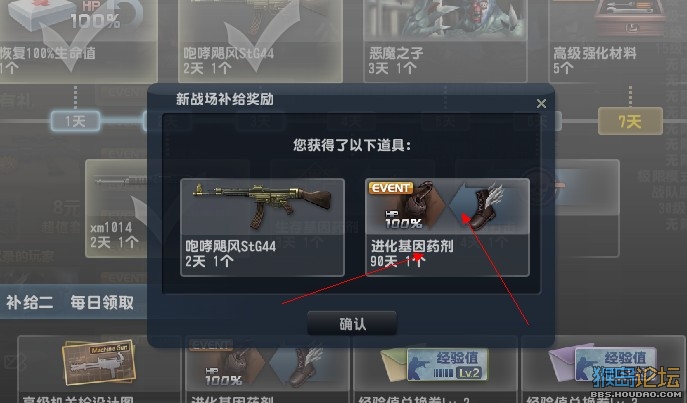Open the 进化基因药剂 reward card in dialog
The image size is (687, 403).
tap(447, 227)
